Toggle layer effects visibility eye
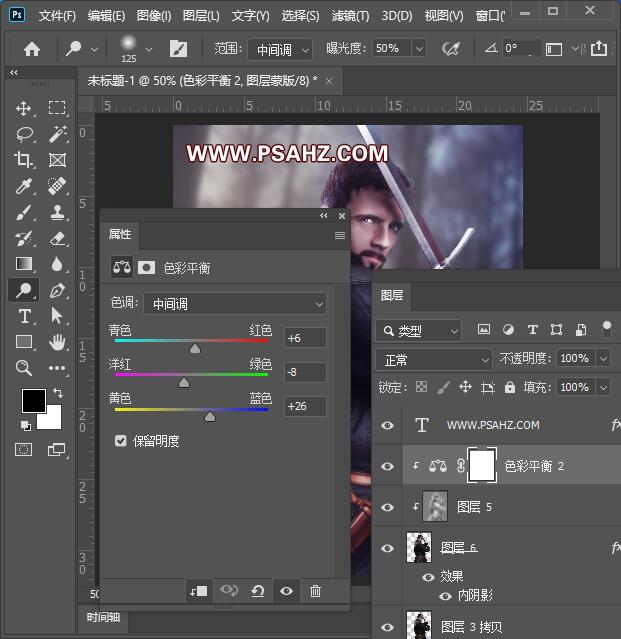The height and width of the screenshot is (639, 621). pyautogui.click(x=428, y=577)
